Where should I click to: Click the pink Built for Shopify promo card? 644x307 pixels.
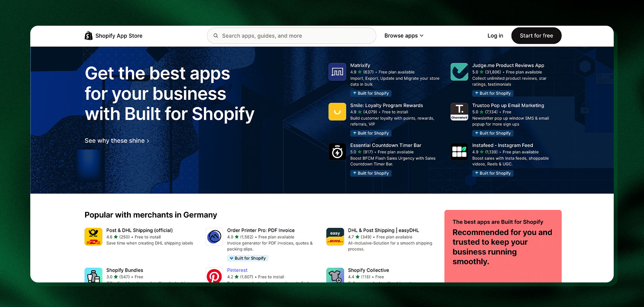tap(503, 246)
